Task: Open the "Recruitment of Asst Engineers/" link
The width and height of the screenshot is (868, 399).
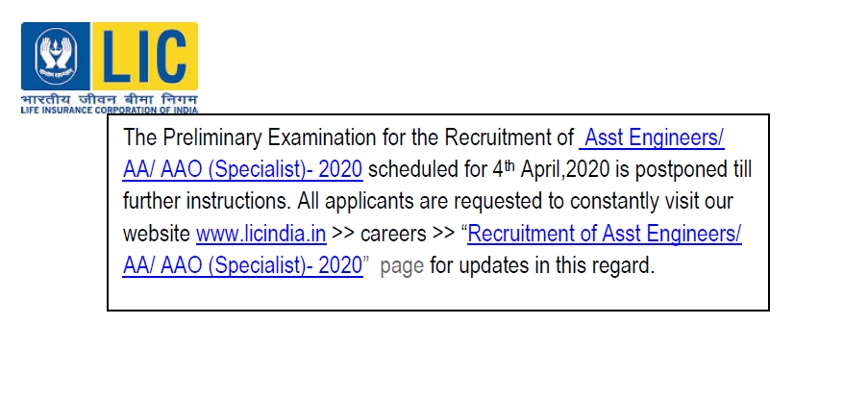Action: pyautogui.click(x=605, y=234)
